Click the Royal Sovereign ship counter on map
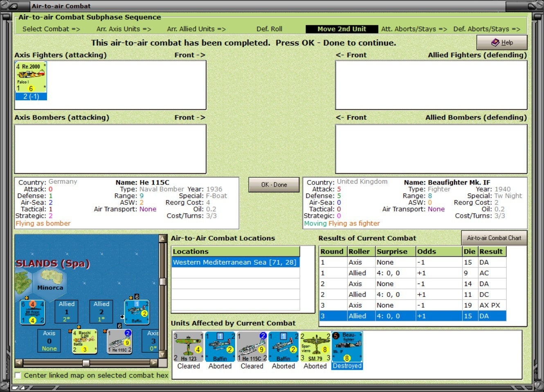The height and width of the screenshot is (392, 544). coord(32,312)
